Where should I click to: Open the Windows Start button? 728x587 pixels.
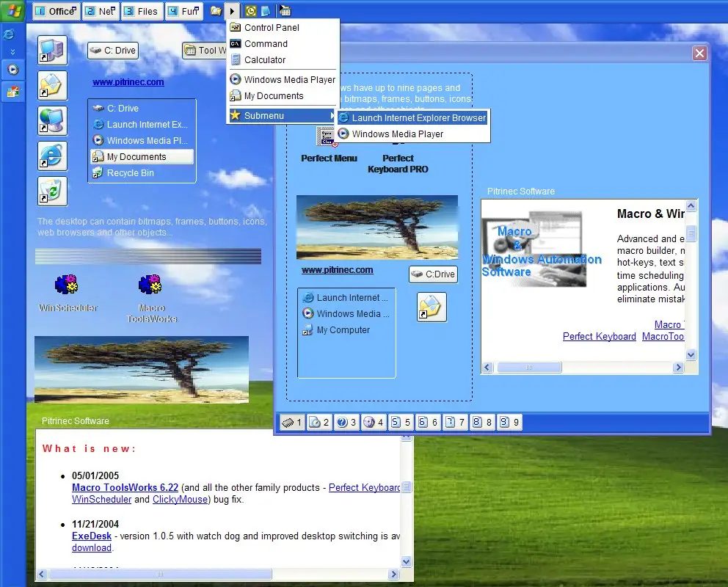(13, 11)
